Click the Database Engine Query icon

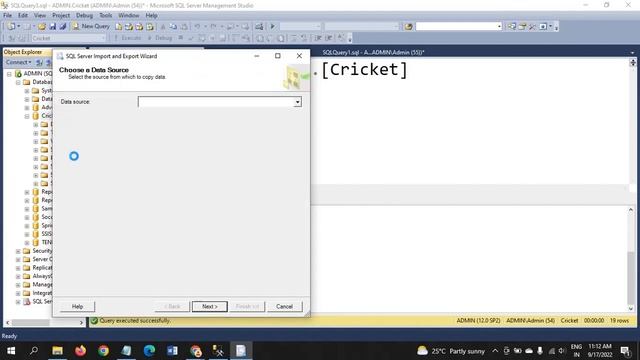pos(118,27)
